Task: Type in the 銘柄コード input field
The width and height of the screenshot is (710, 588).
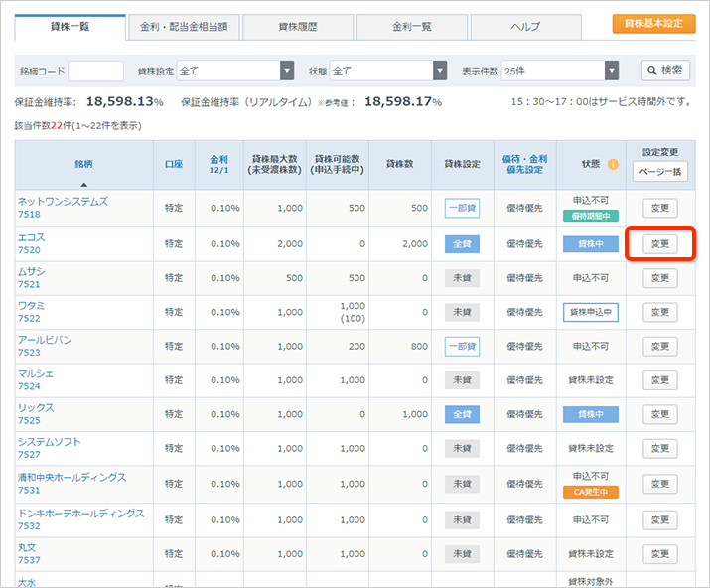Action: point(95,71)
